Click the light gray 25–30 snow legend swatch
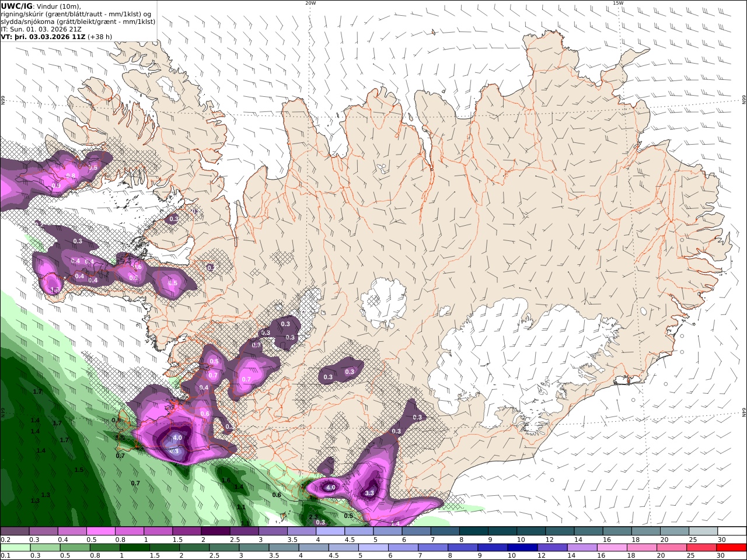The width and height of the screenshot is (747, 560). [x=703, y=531]
